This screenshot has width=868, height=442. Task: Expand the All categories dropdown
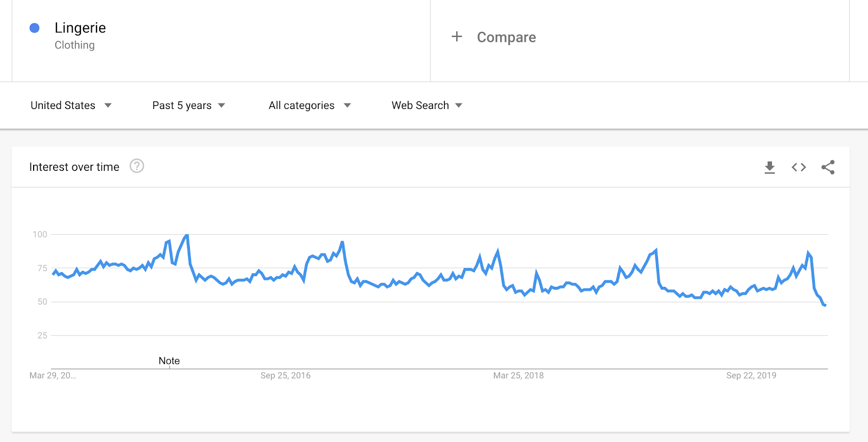point(310,105)
